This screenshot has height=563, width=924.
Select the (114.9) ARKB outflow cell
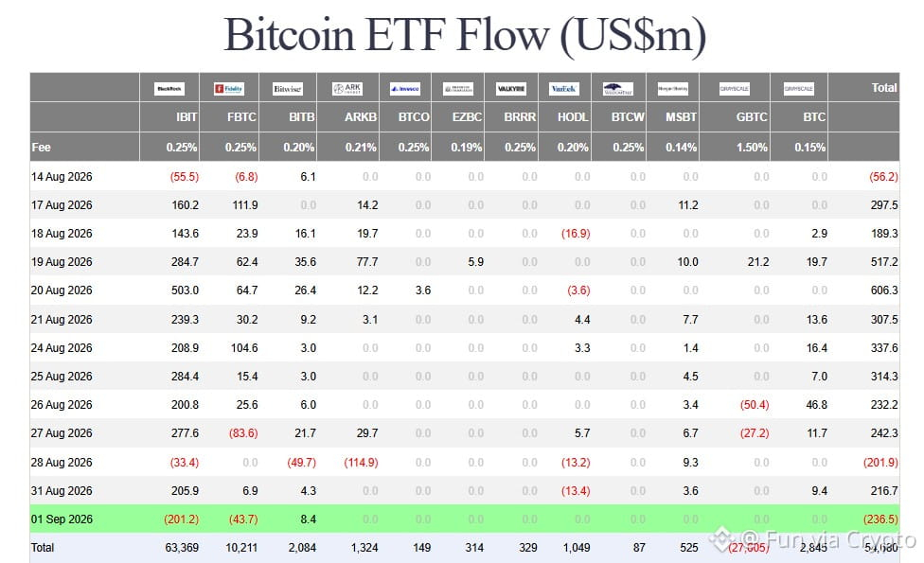(x=361, y=463)
